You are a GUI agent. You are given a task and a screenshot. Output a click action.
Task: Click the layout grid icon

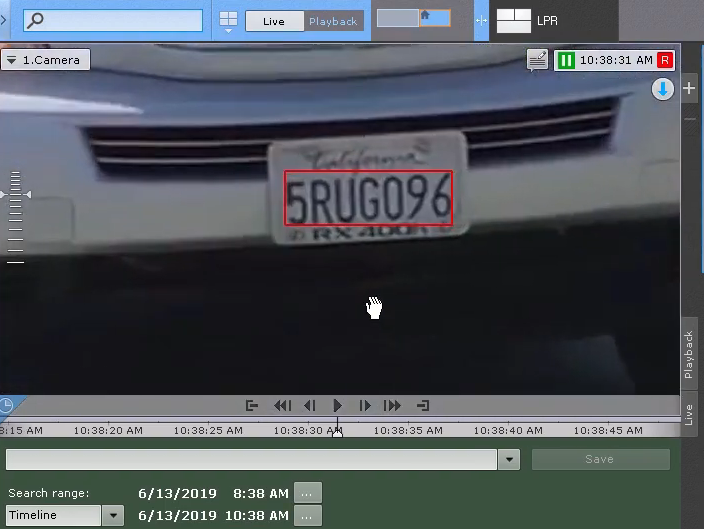(229, 20)
